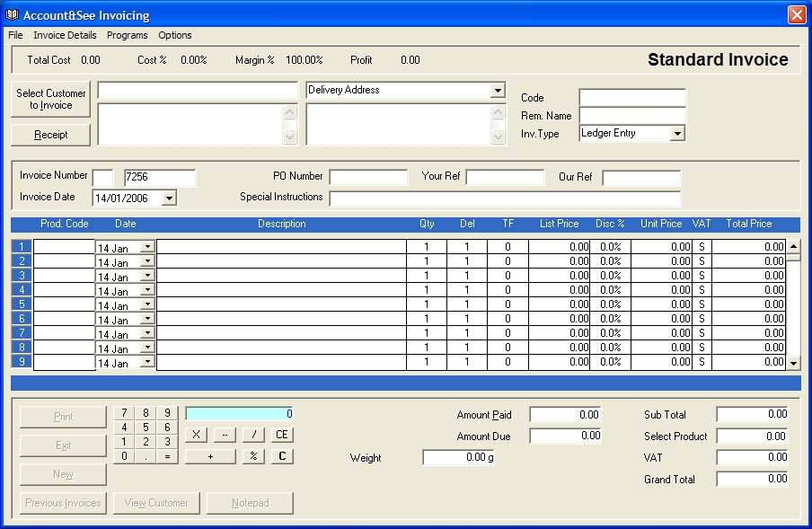The width and height of the screenshot is (812, 529).
Task: Open Previous Invoices
Action: click(x=63, y=503)
